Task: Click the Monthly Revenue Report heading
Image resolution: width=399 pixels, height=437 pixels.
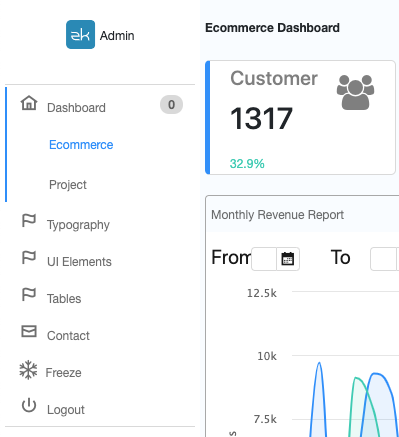Action: tap(277, 215)
